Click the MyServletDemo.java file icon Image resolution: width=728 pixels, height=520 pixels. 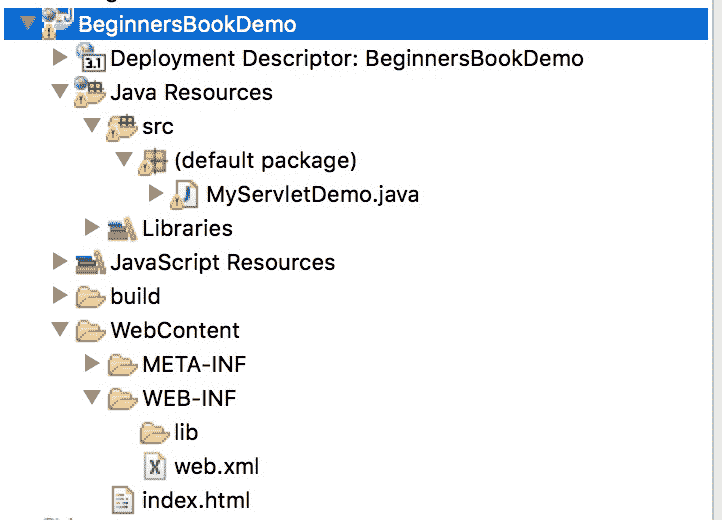(186, 194)
